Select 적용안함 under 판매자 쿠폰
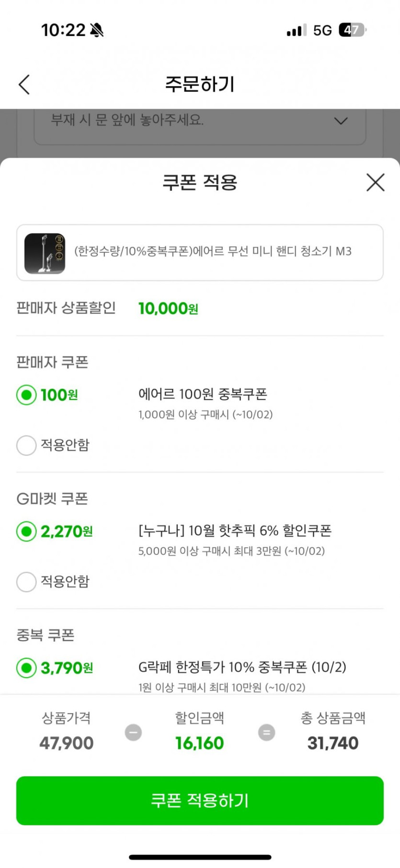This screenshot has width=400, height=868. pos(26,445)
